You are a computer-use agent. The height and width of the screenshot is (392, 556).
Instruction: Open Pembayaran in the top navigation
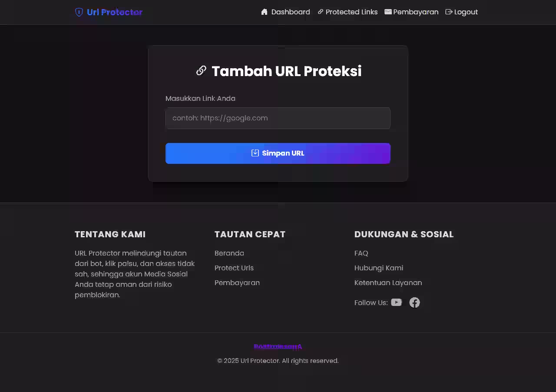pyautogui.click(x=416, y=12)
